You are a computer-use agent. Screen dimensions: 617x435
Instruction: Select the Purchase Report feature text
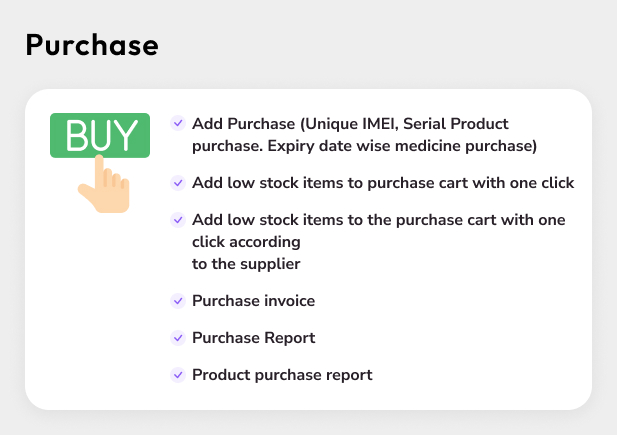(254, 338)
